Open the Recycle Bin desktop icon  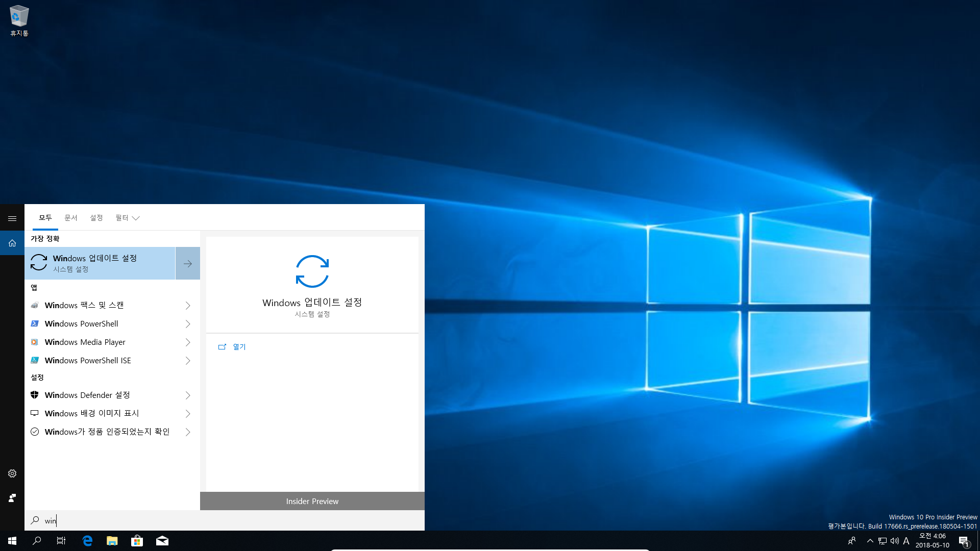pos(19,20)
